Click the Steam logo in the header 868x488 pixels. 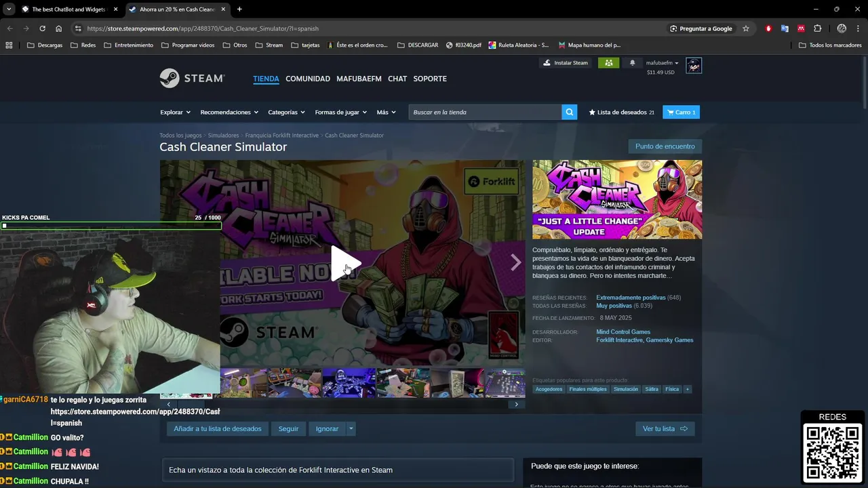pos(192,78)
